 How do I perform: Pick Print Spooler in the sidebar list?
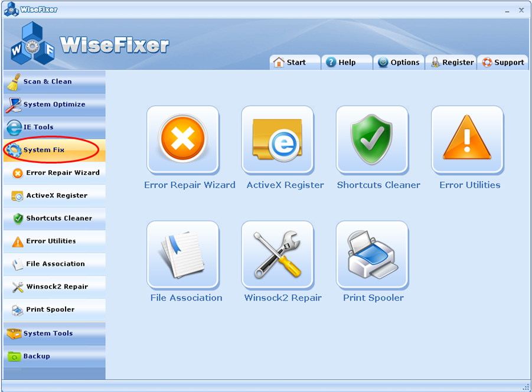tap(55, 309)
